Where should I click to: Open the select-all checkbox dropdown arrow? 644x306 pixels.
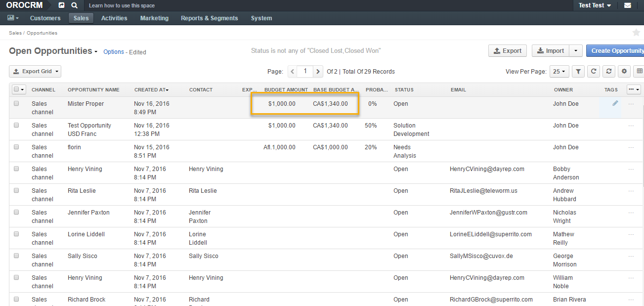coord(23,89)
